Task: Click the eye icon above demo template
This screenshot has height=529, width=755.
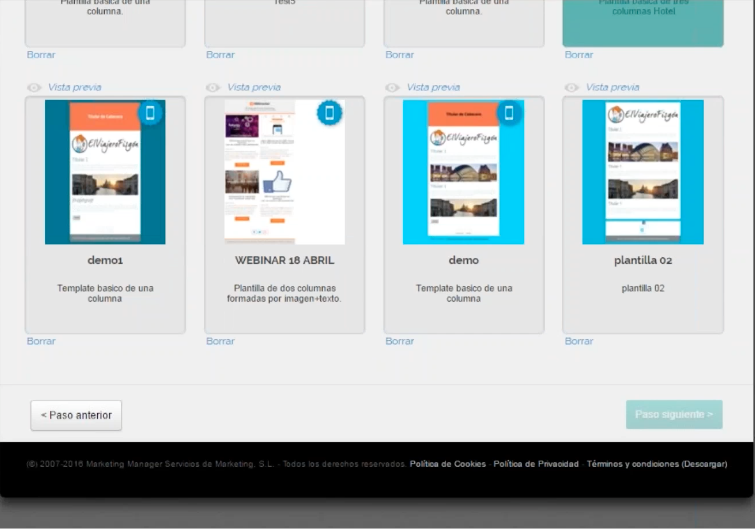Action: click(x=392, y=88)
